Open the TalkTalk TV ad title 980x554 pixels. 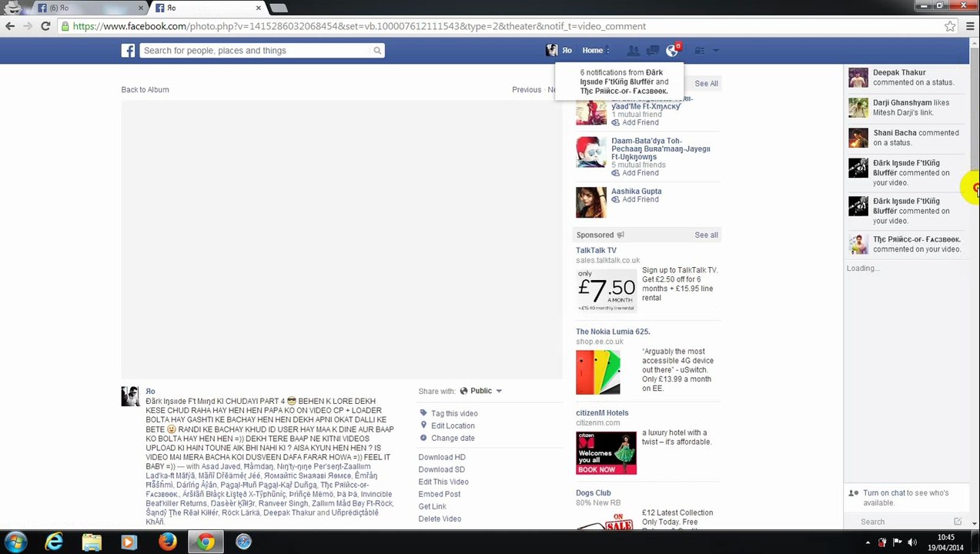point(596,251)
